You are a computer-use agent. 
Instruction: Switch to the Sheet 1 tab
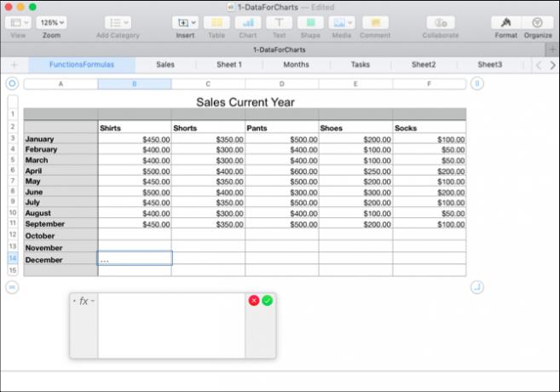pyautogui.click(x=229, y=65)
